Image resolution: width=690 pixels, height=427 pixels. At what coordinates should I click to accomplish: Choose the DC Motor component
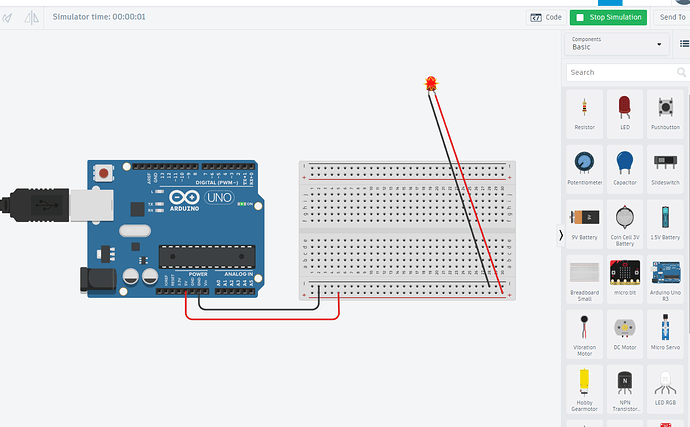(x=624, y=334)
